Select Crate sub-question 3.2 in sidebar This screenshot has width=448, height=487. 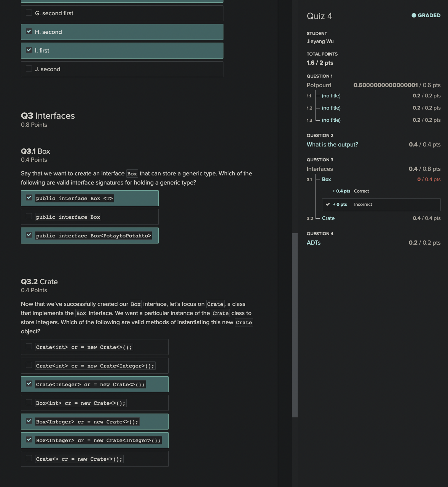click(x=328, y=218)
